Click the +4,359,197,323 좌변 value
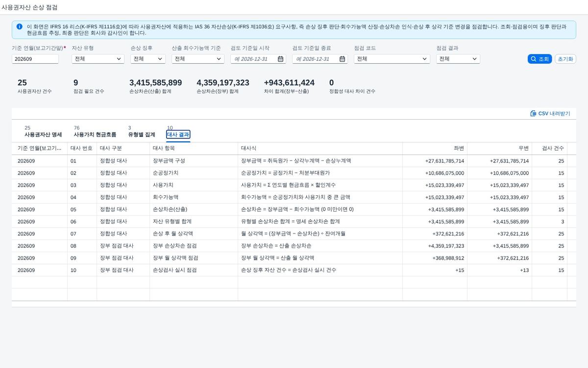 click(x=446, y=246)
